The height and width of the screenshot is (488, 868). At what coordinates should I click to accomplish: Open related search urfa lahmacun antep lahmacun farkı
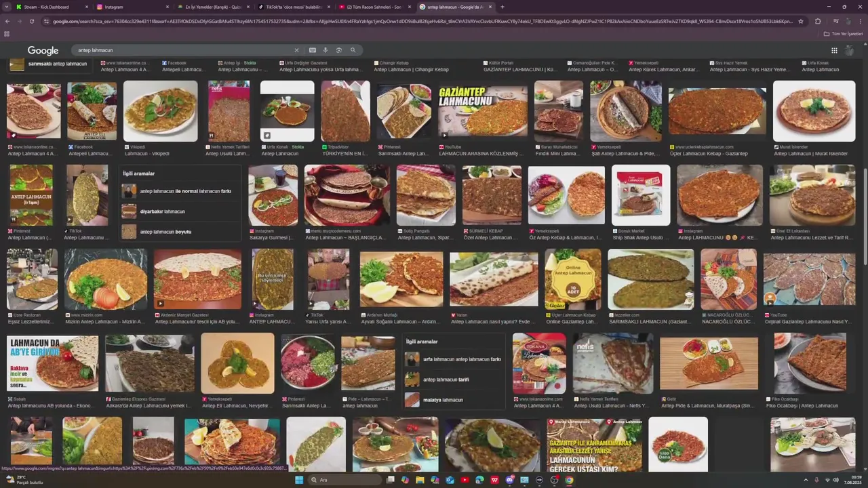[x=454, y=359]
